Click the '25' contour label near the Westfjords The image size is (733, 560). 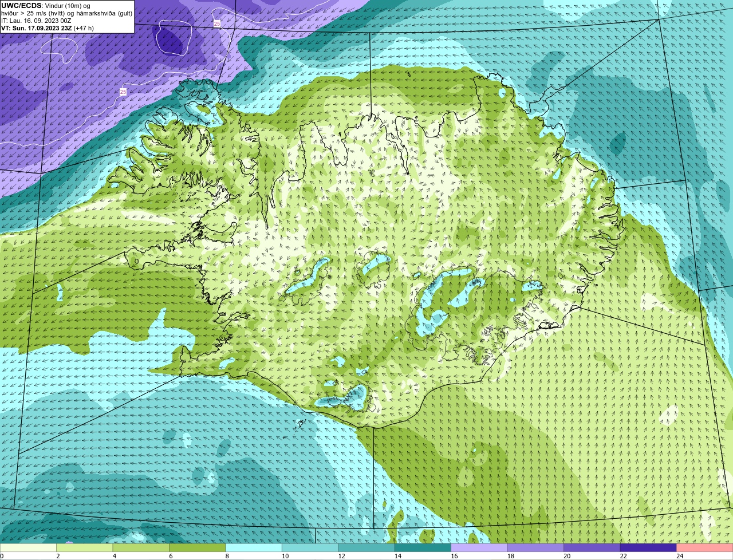pos(123,92)
